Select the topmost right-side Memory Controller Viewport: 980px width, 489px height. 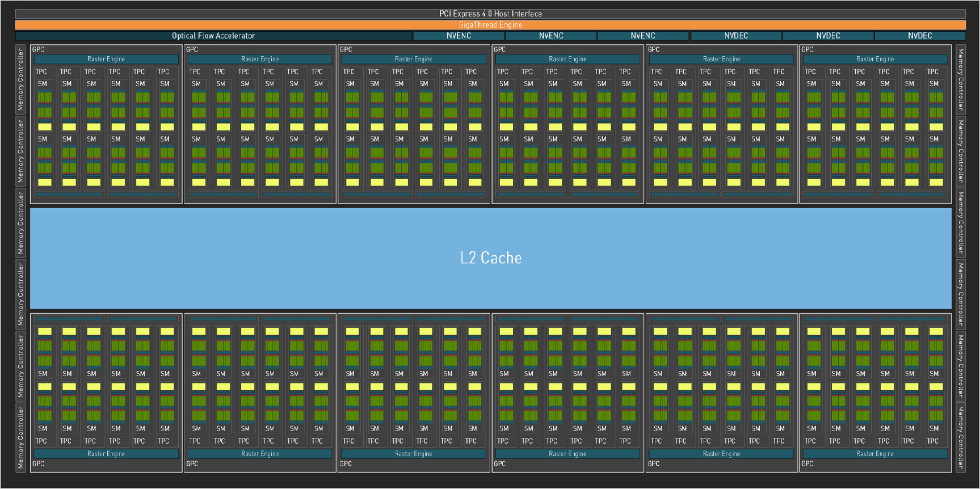click(961, 79)
